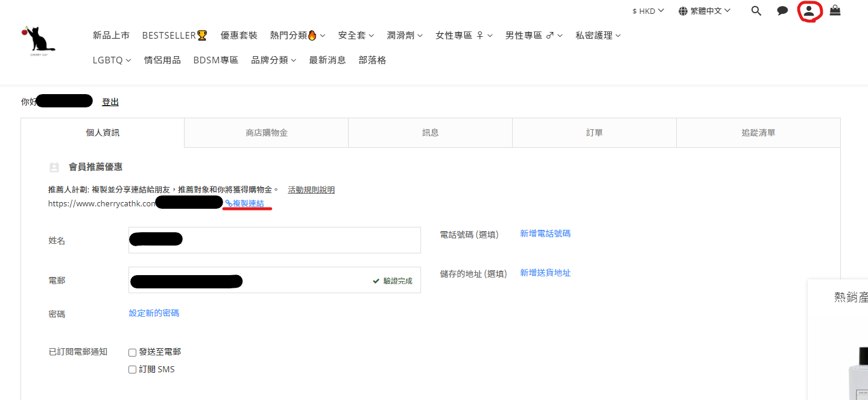Open the 訂單 orders tab
The width and height of the screenshot is (868, 400).
click(594, 133)
